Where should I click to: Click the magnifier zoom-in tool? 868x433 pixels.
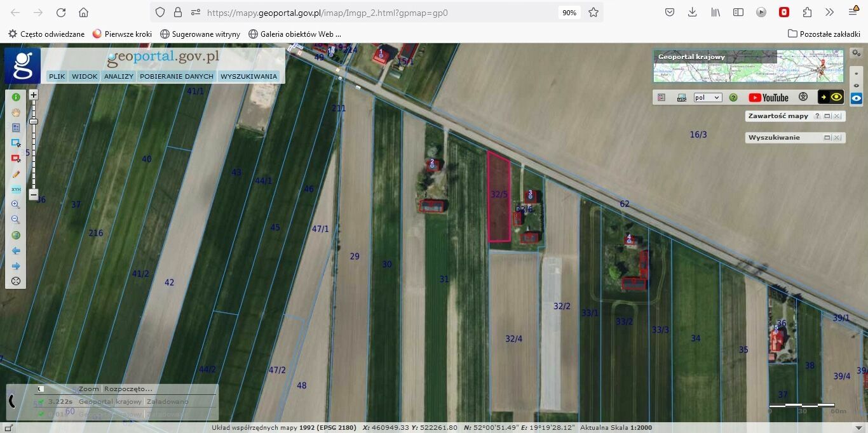(16, 204)
